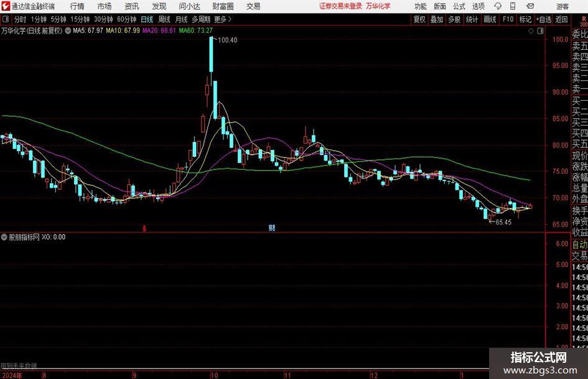Click the 财 financial report marker
The height and width of the screenshot is (379, 588).
tap(272, 228)
